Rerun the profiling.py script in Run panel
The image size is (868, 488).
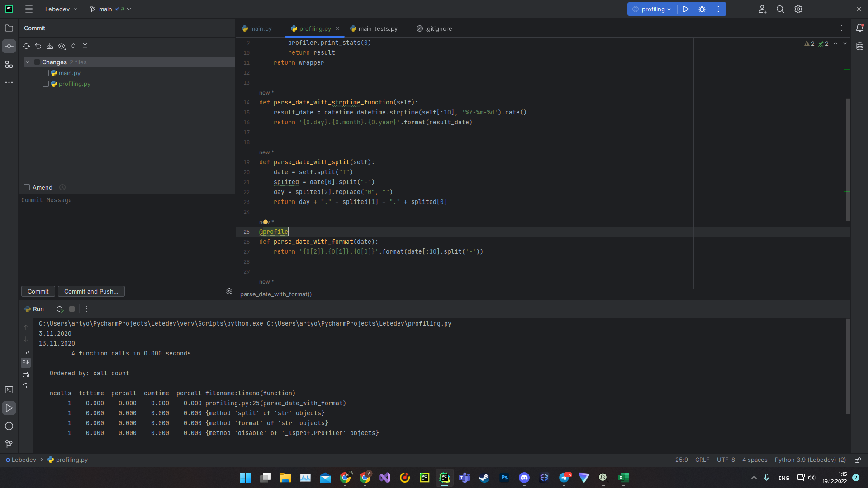60,309
